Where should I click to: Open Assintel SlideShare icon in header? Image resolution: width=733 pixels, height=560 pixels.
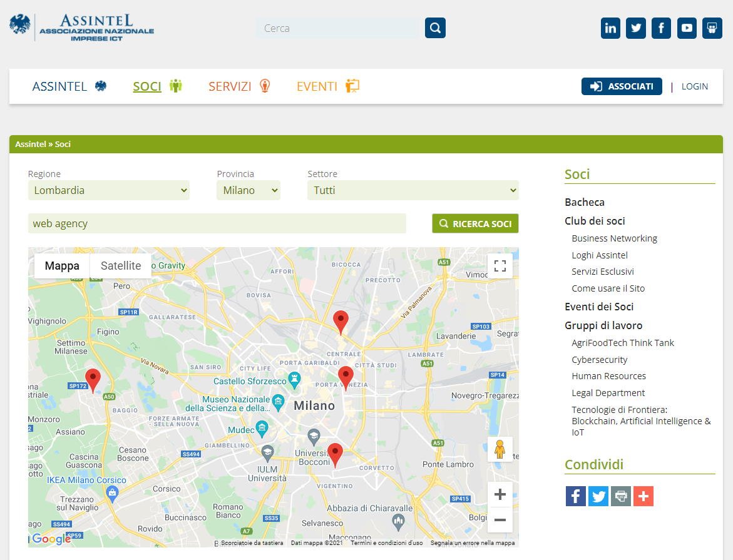click(x=712, y=28)
